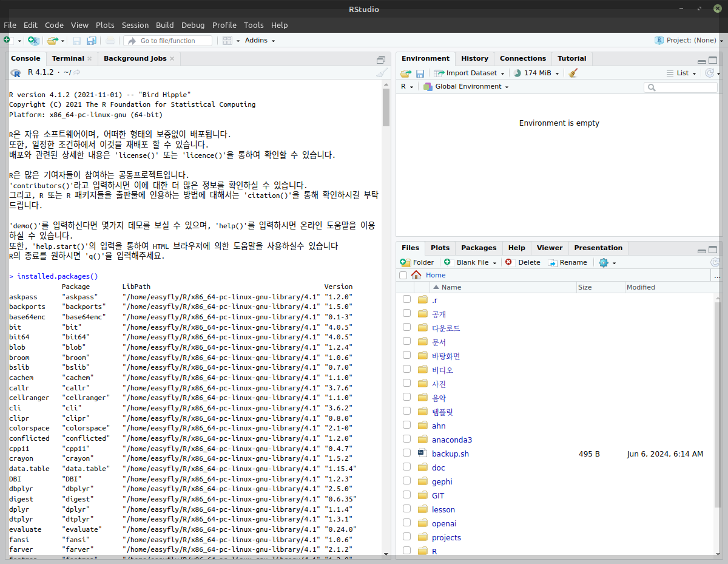Save workspace using Environment pane's disk icon

coord(420,73)
